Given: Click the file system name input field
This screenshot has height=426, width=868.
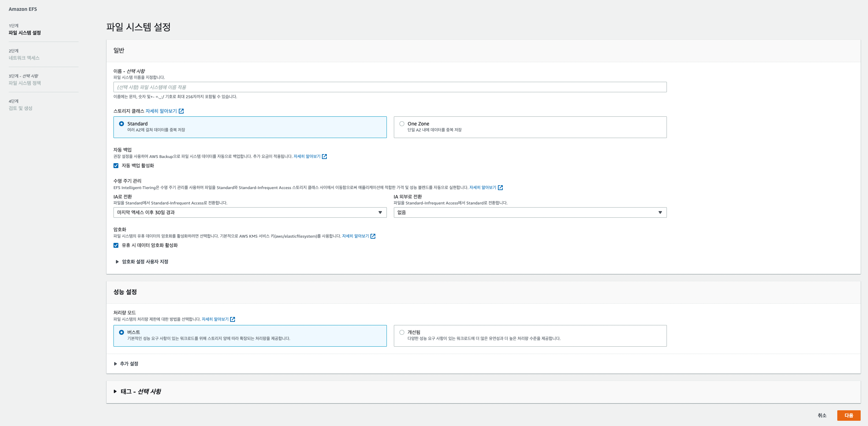Looking at the screenshot, I should 390,87.
